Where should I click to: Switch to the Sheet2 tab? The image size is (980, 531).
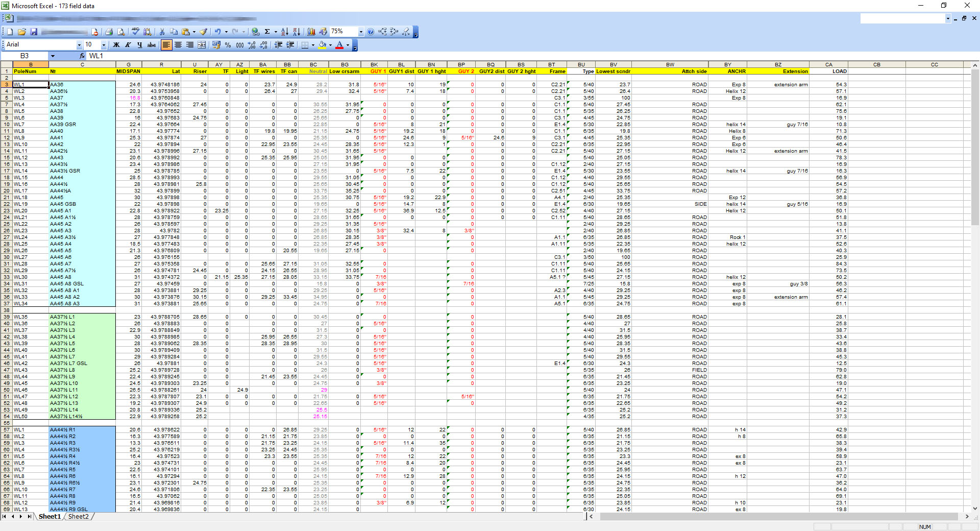pyautogui.click(x=79, y=517)
